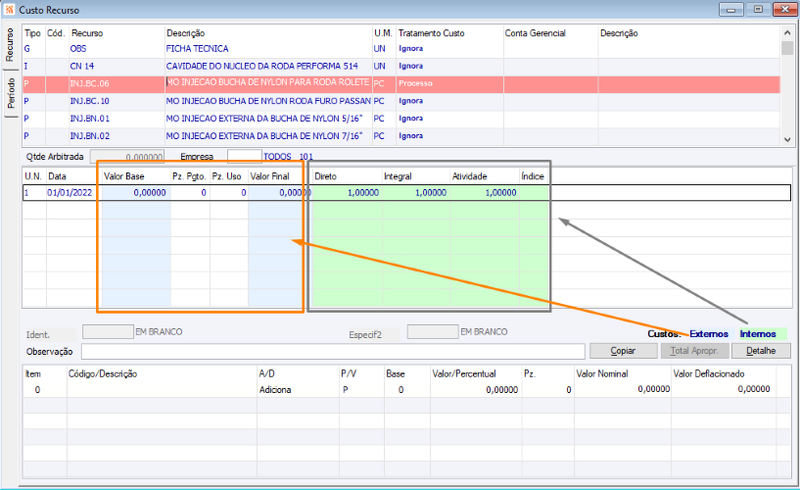Click the disabled Total Apropr. button
Screen dimensions: 800x490
pyautogui.click(x=694, y=351)
